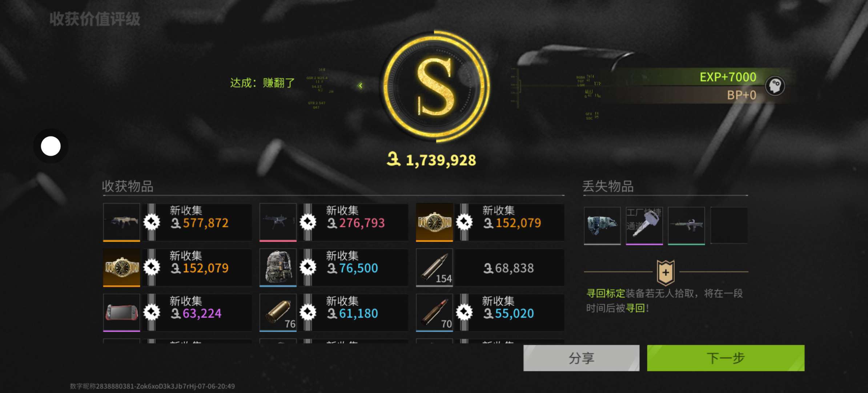Click the small green left chevron arrow
The width and height of the screenshot is (868, 393).
click(x=360, y=86)
